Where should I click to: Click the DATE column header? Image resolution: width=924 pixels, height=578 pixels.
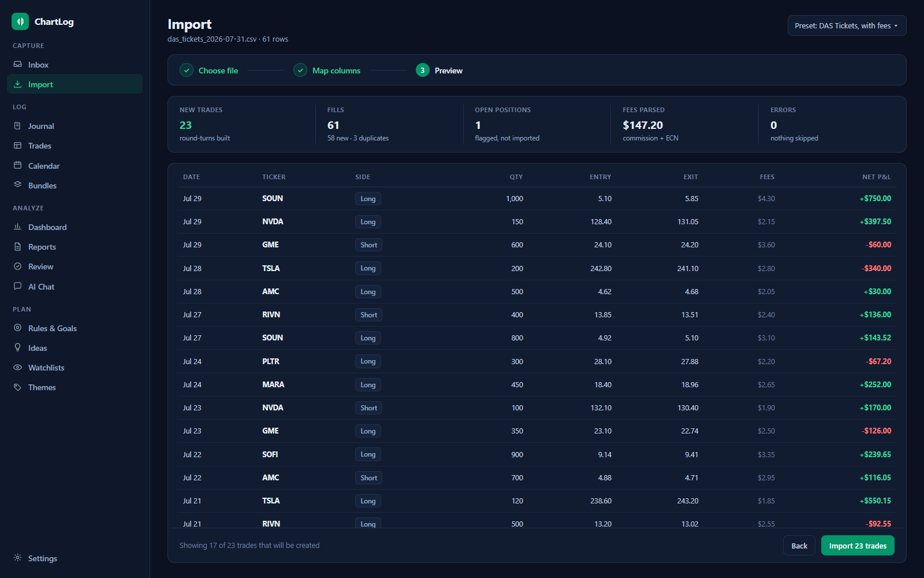pyautogui.click(x=191, y=177)
